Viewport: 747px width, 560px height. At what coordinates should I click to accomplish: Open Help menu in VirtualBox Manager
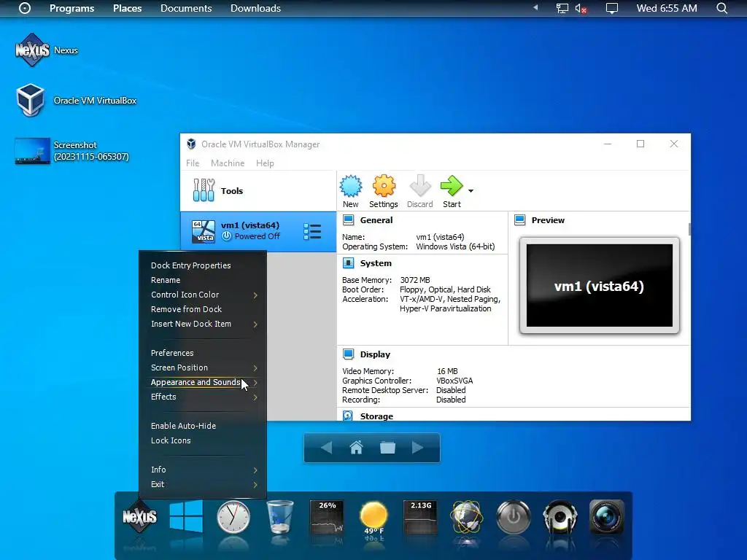[265, 163]
